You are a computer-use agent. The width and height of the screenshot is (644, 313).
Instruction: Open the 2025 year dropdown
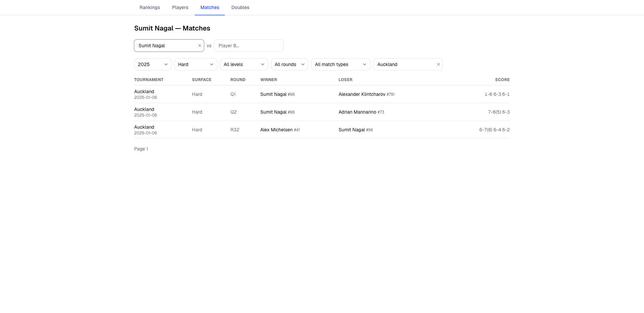tap(153, 64)
